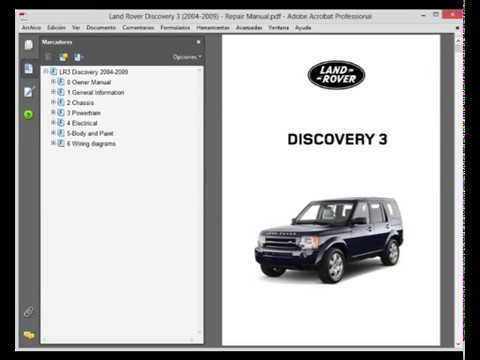This screenshot has height=360, width=480.
Task: Expand the 5-Body and Paint bookmark
Action: 53,133
